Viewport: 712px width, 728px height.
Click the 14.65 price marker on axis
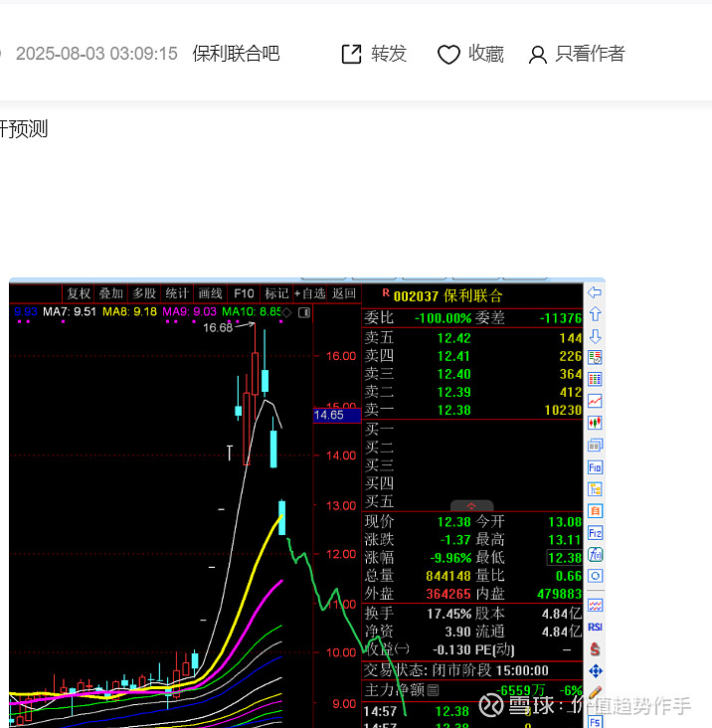coord(337,415)
